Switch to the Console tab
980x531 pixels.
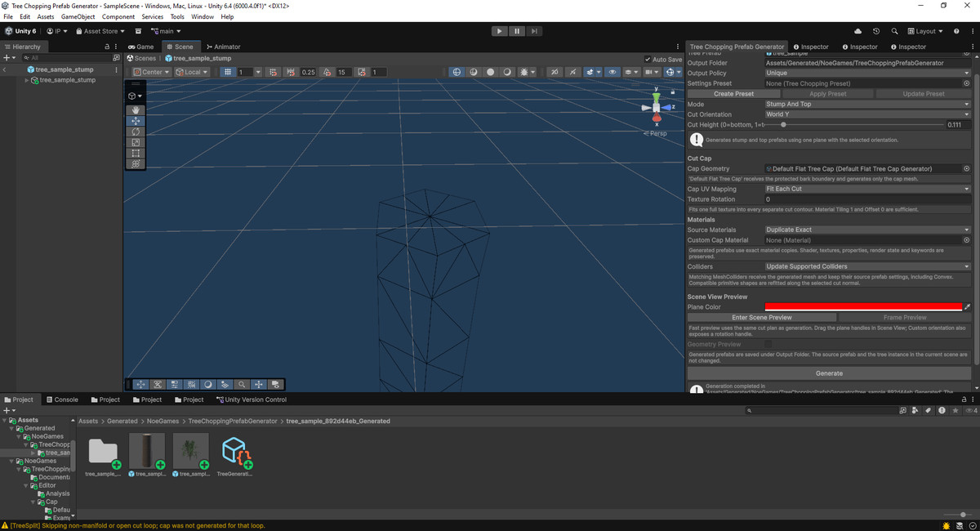(62, 399)
